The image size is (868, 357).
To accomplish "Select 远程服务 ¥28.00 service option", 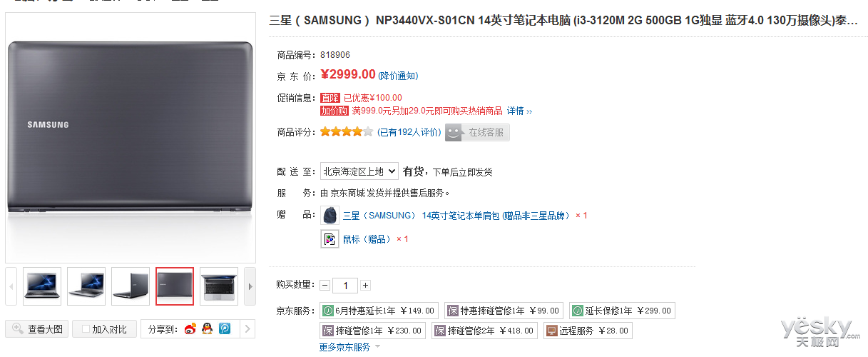I will (588, 331).
